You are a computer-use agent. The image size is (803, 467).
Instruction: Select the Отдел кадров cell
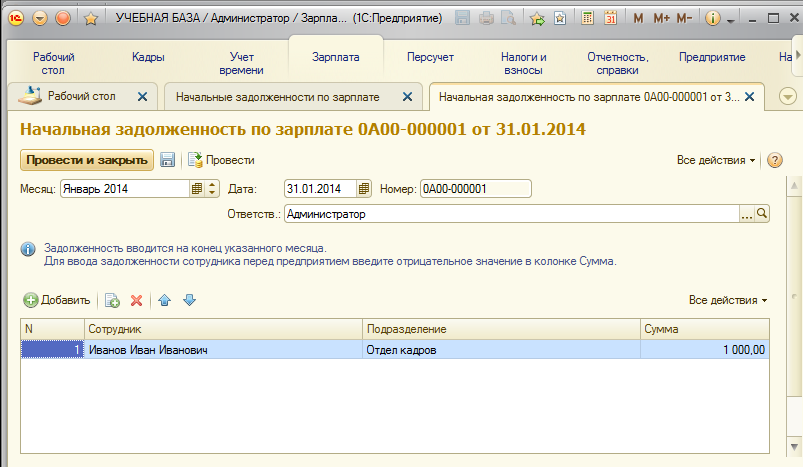501,350
